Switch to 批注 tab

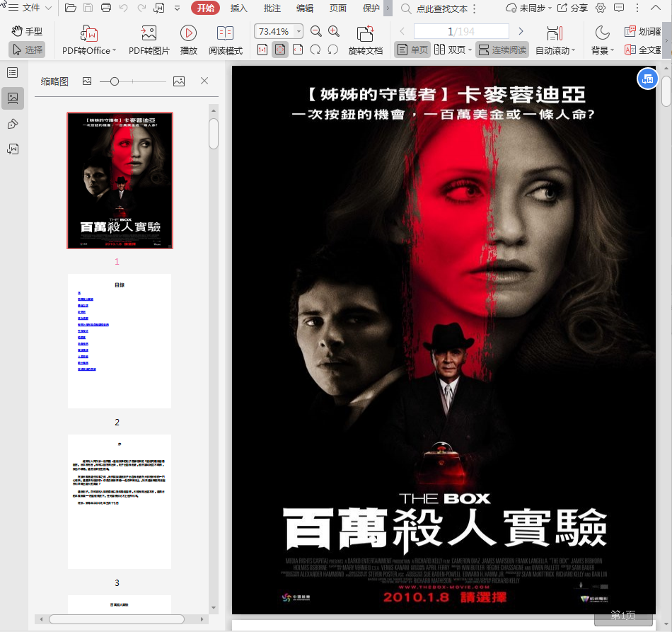coord(272,8)
